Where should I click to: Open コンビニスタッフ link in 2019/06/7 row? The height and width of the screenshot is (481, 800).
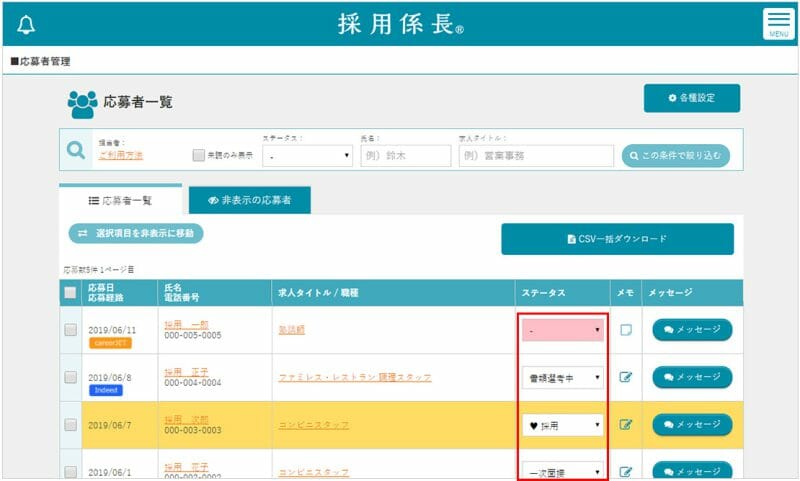click(x=314, y=425)
